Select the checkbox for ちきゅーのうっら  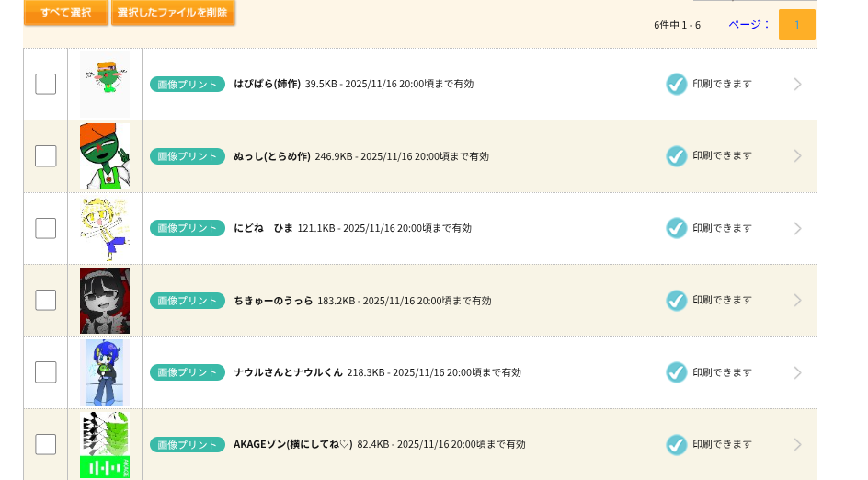(45, 301)
